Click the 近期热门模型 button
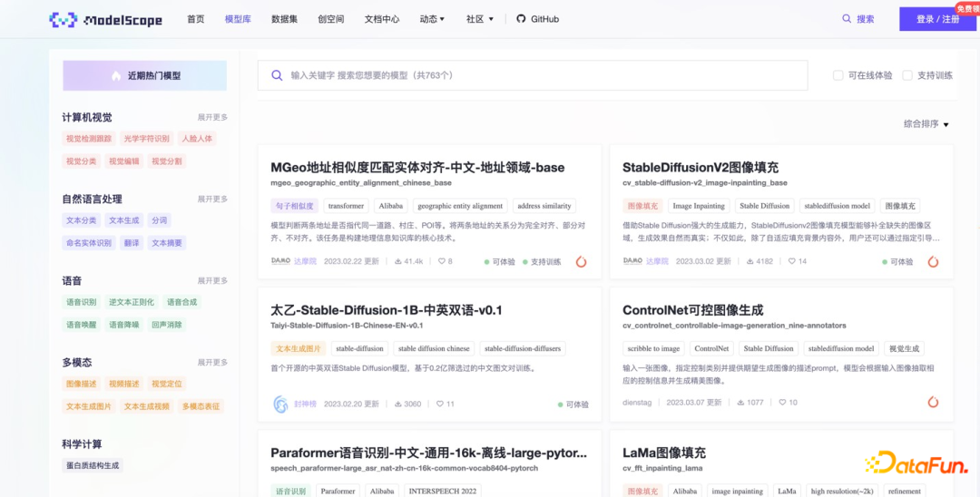980x497 pixels. (x=145, y=75)
